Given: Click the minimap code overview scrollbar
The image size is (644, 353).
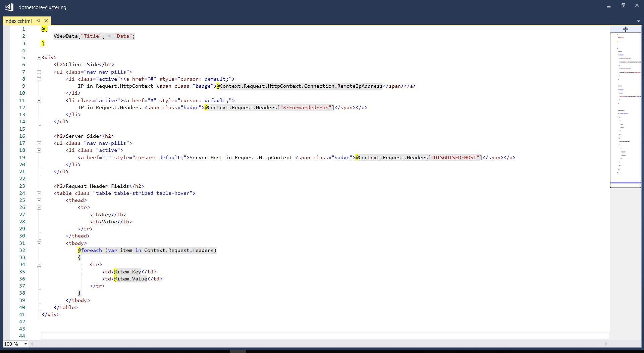Looking at the screenshot, I should pos(625,107).
